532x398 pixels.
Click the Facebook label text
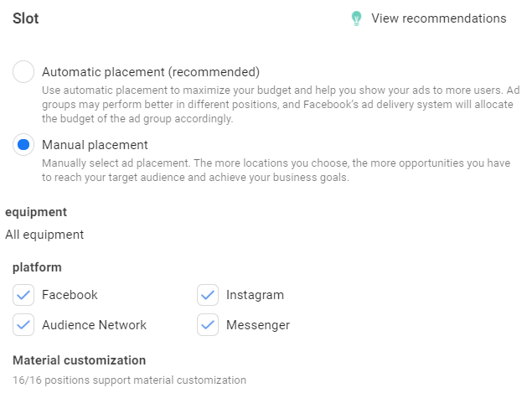(x=70, y=295)
